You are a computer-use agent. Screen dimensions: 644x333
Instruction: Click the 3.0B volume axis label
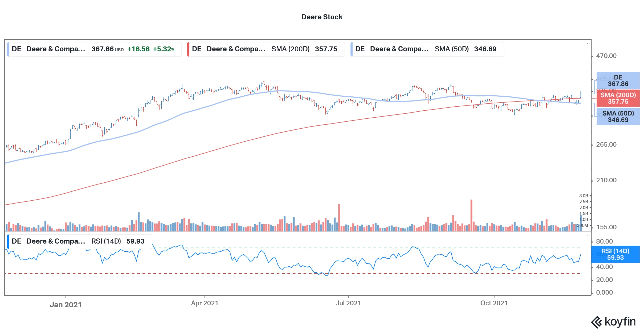tap(583, 196)
